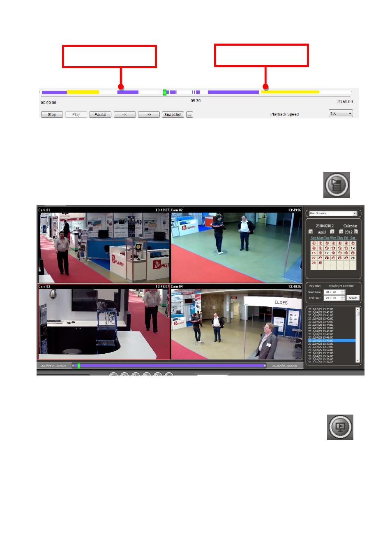Viewport: 392px width, 554px height.
Task: Go to next month after April
Action: [x=332, y=232]
